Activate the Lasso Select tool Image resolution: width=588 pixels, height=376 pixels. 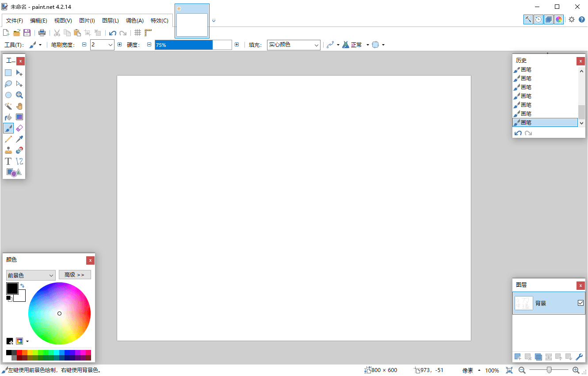(x=8, y=84)
